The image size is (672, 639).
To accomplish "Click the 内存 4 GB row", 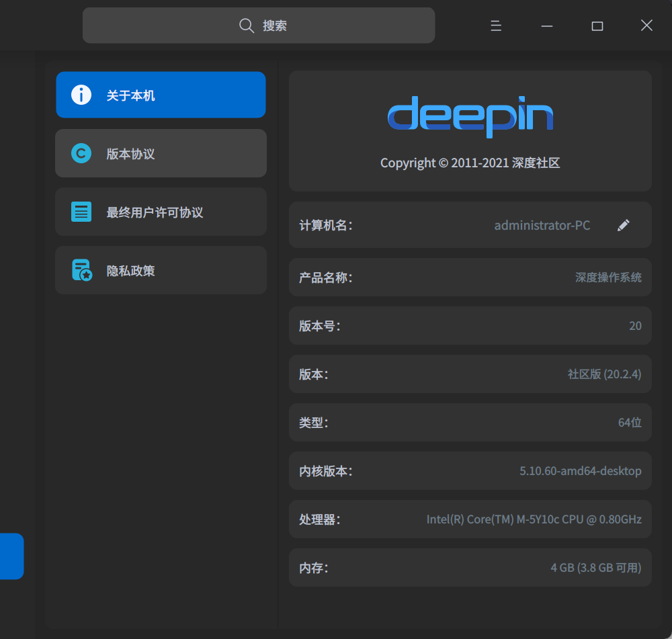I will [470, 568].
